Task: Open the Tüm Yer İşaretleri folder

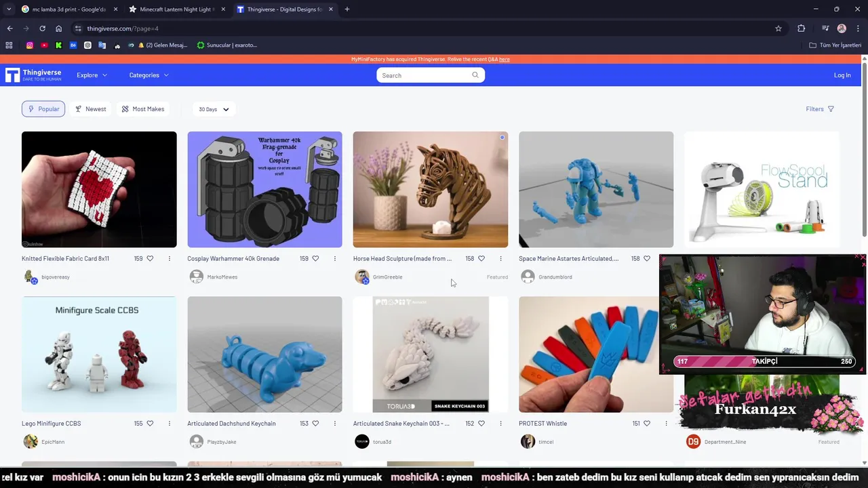Action: click(835, 45)
